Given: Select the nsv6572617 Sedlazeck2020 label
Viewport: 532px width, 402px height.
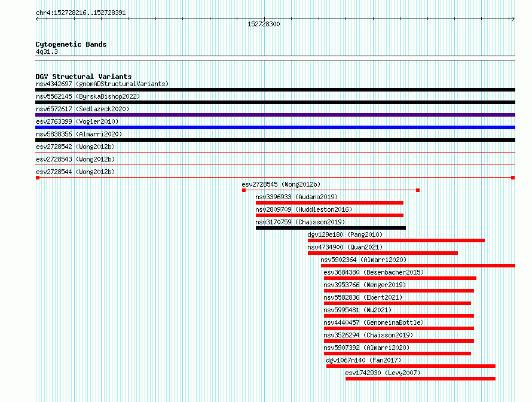Looking at the screenshot, I should click(x=82, y=109).
